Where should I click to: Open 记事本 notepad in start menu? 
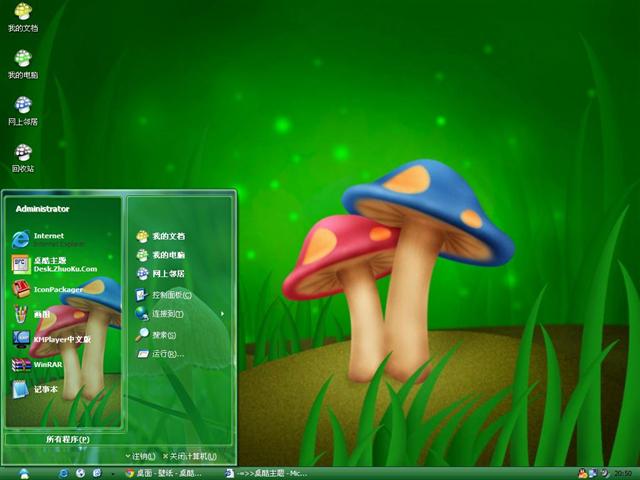35,389
